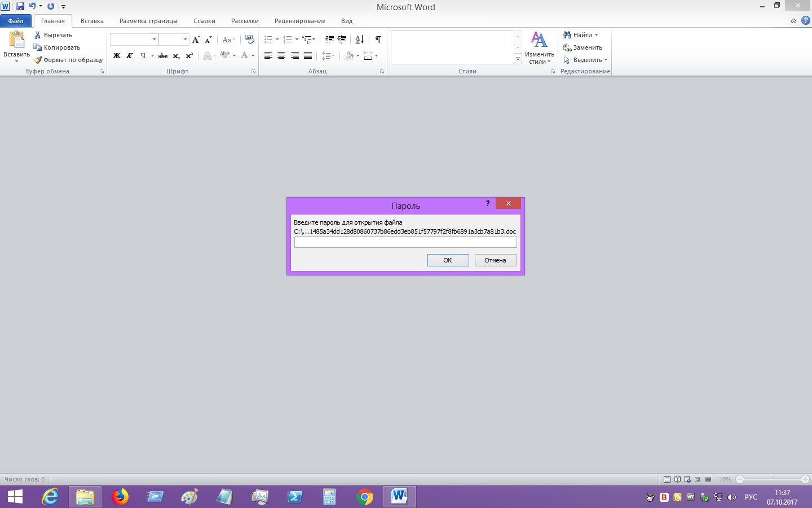Click the Strikethrough abc icon

click(x=163, y=56)
